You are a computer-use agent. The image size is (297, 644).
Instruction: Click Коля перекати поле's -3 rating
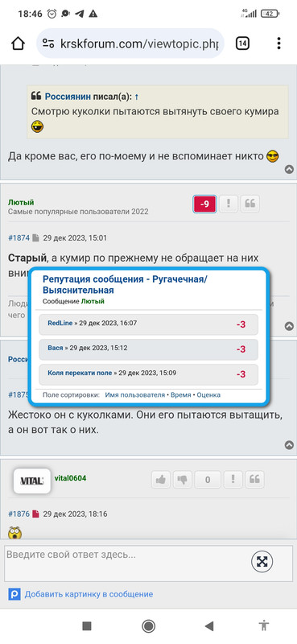[x=241, y=374]
